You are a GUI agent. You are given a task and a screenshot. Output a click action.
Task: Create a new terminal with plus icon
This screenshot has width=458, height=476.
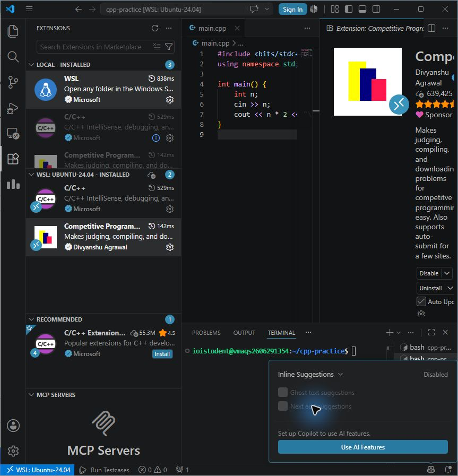(390, 332)
